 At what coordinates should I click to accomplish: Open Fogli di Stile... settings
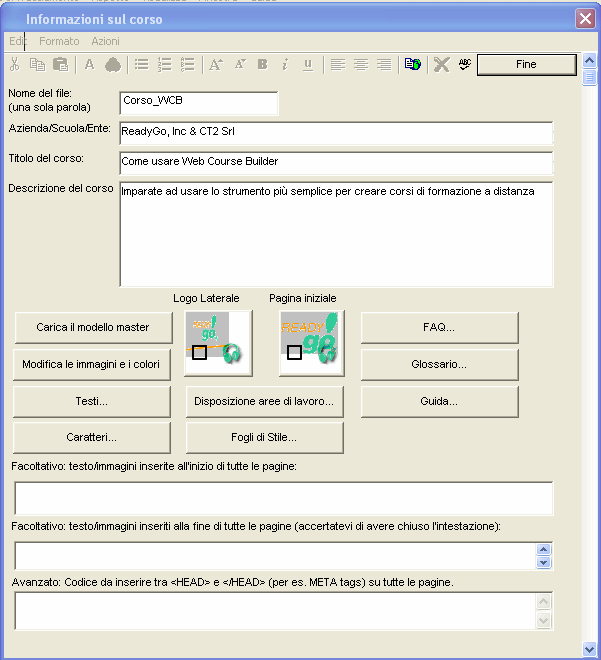click(264, 437)
